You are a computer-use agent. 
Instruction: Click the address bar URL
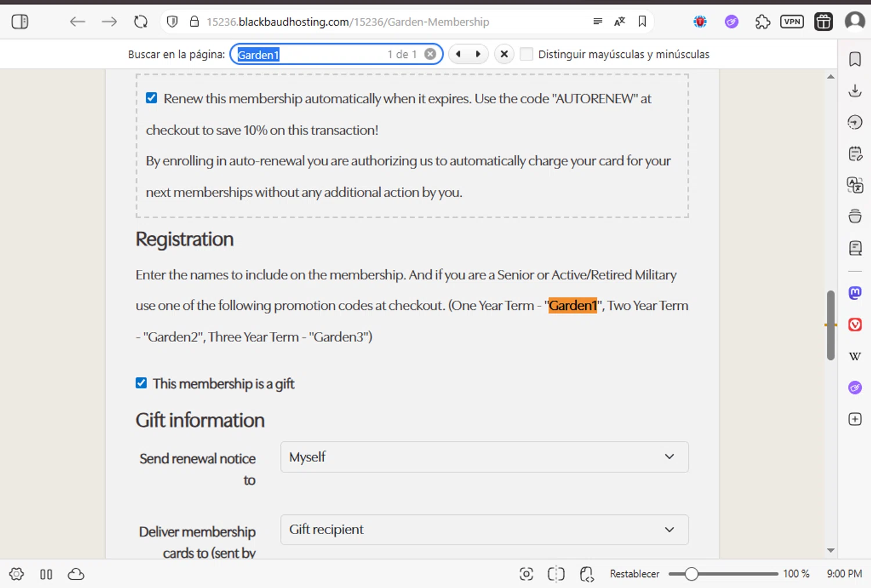348,22
